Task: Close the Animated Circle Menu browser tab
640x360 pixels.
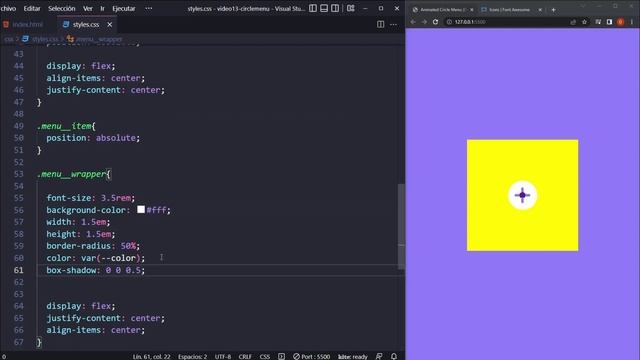Action: click(471, 9)
